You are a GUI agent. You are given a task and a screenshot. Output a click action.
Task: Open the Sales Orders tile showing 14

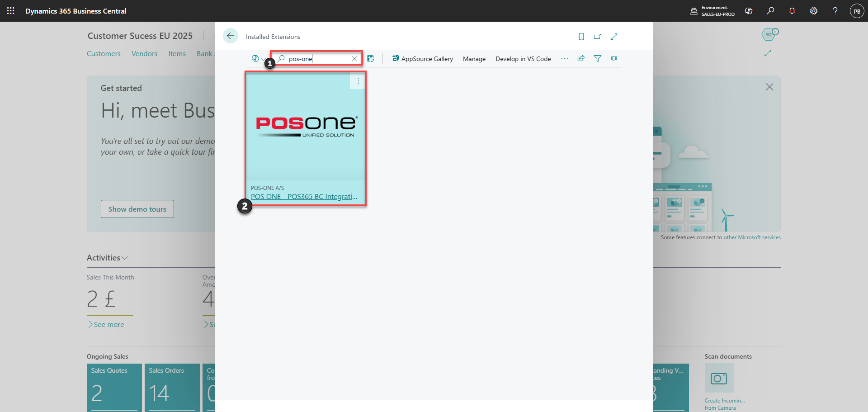pyautogui.click(x=172, y=388)
